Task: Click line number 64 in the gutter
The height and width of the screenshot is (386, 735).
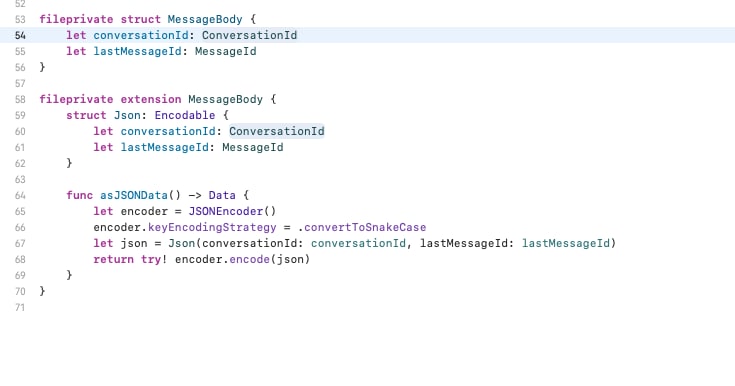Action: 20,196
